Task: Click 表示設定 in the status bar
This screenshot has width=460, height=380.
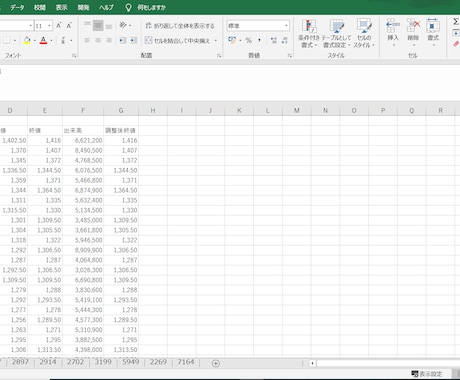Action: 427,374
